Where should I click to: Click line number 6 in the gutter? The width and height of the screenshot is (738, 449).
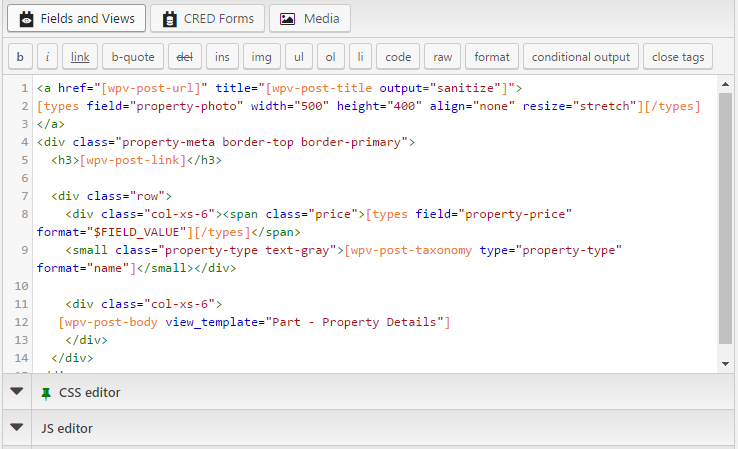click(x=24, y=178)
